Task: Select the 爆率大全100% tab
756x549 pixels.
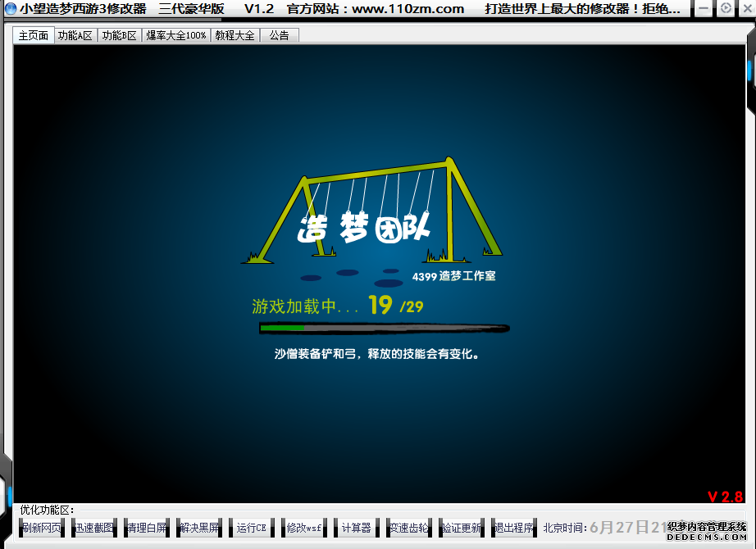Action: coord(176,35)
